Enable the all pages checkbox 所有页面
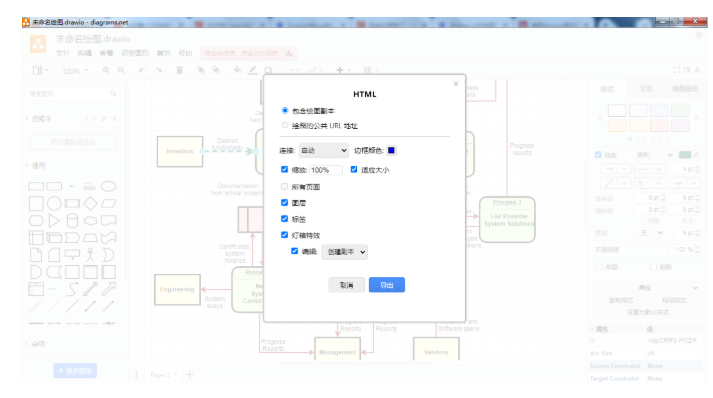Viewport: 713px width, 398px height. coord(285,186)
